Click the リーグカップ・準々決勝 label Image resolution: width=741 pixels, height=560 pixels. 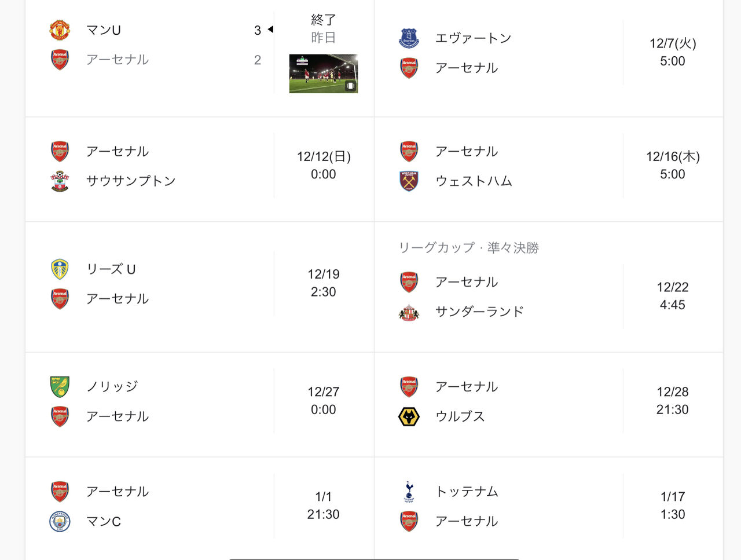[x=471, y=247]
